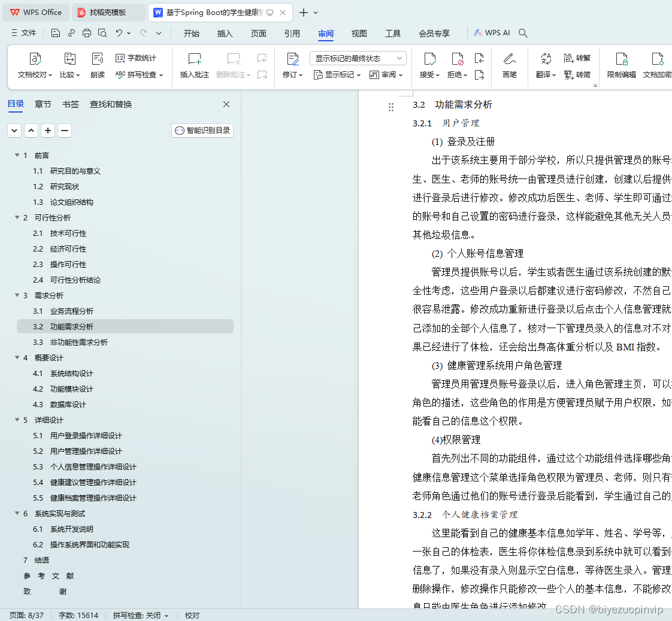Image resolution: width=672 pixels, height=621 pixels.
Task: Collapse the 1 前言 outline section
Action: (x=17, y=155)
